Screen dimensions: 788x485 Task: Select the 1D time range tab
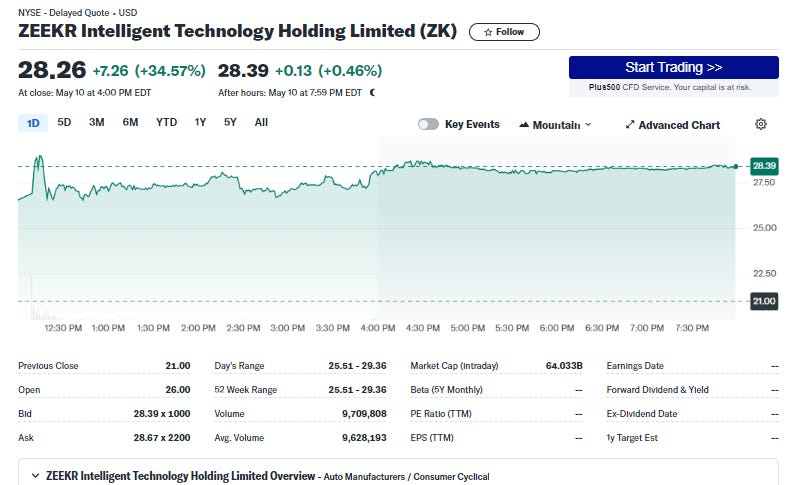point(33,123)
